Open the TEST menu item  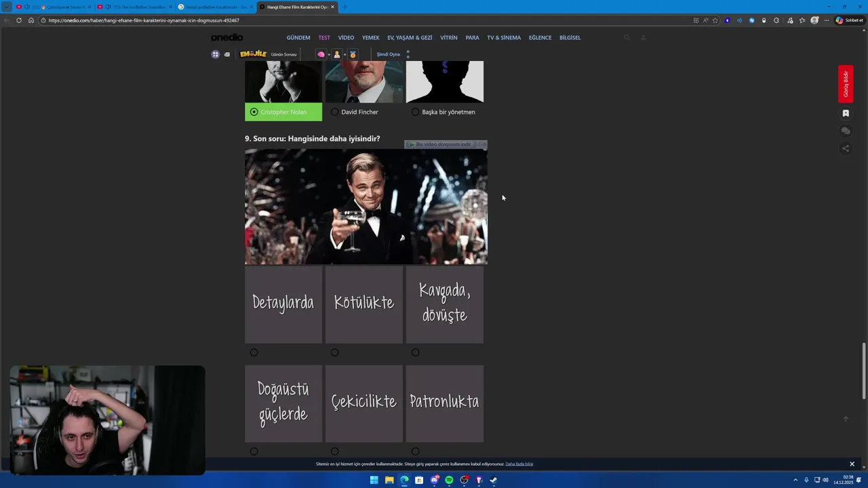(324, 37)
